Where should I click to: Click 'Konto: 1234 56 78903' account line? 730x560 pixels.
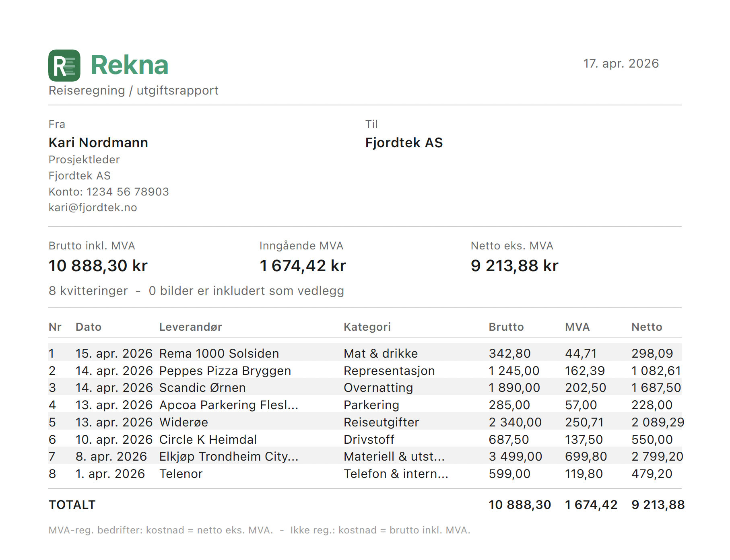109,191
